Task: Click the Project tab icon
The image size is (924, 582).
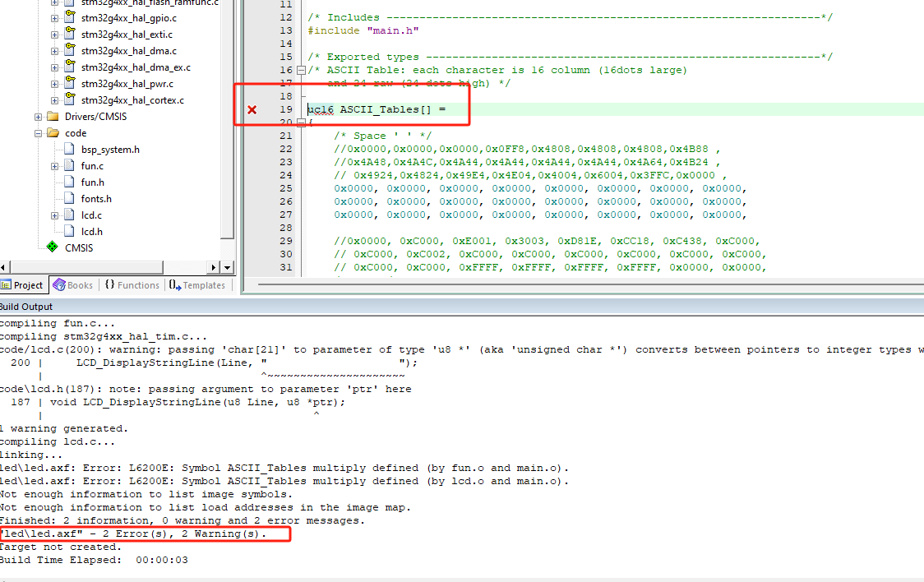Action: click(8, 284)
